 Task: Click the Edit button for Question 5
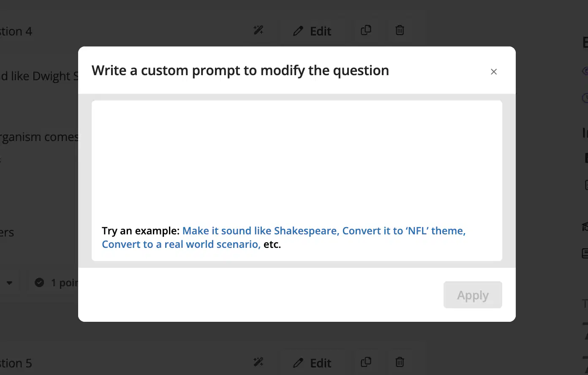(x=313, y=363)
